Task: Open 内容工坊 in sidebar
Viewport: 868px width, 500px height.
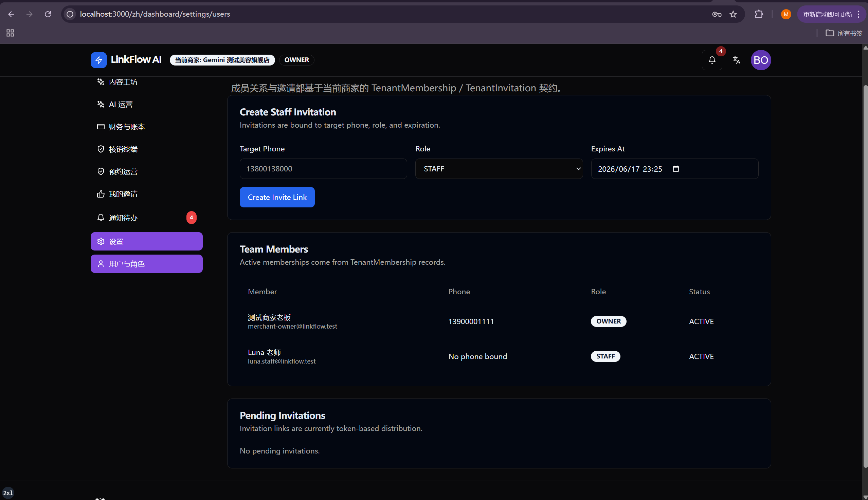Action: [146, 82]
